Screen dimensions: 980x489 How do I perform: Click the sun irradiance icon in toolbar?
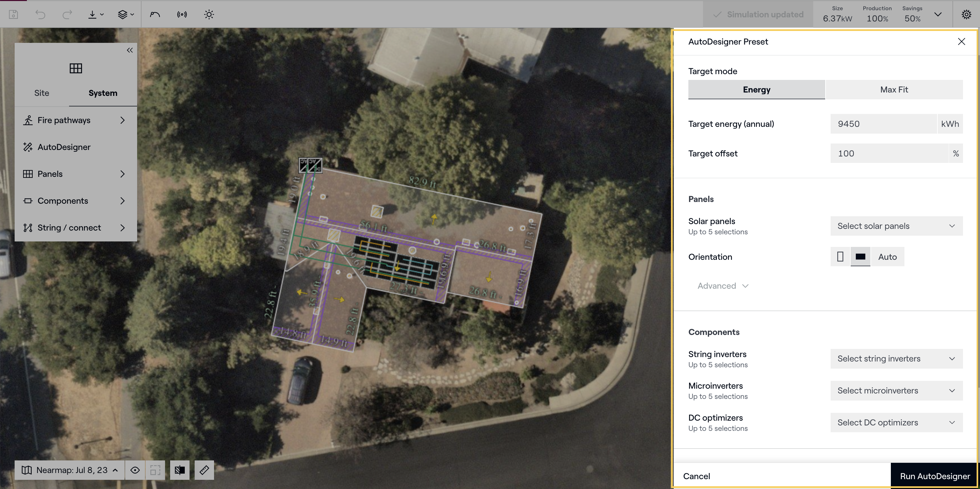(209, 14)
